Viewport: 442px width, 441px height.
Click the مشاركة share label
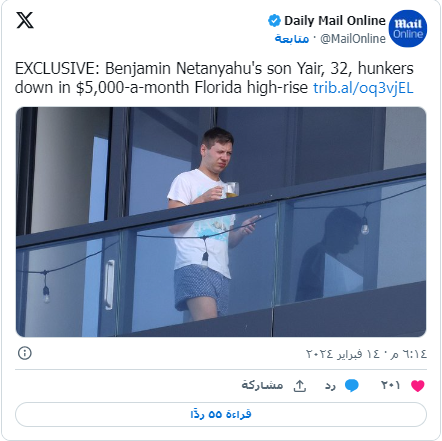(x=262, y=385)
